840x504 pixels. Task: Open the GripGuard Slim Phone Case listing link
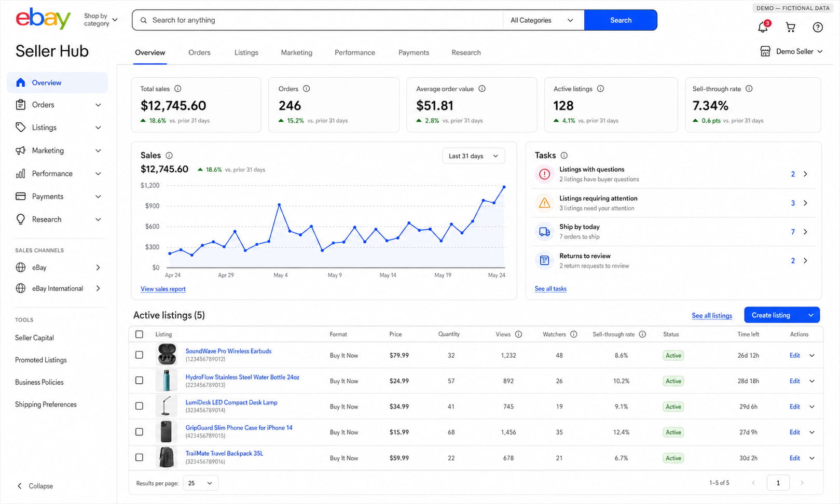(239, 428)
